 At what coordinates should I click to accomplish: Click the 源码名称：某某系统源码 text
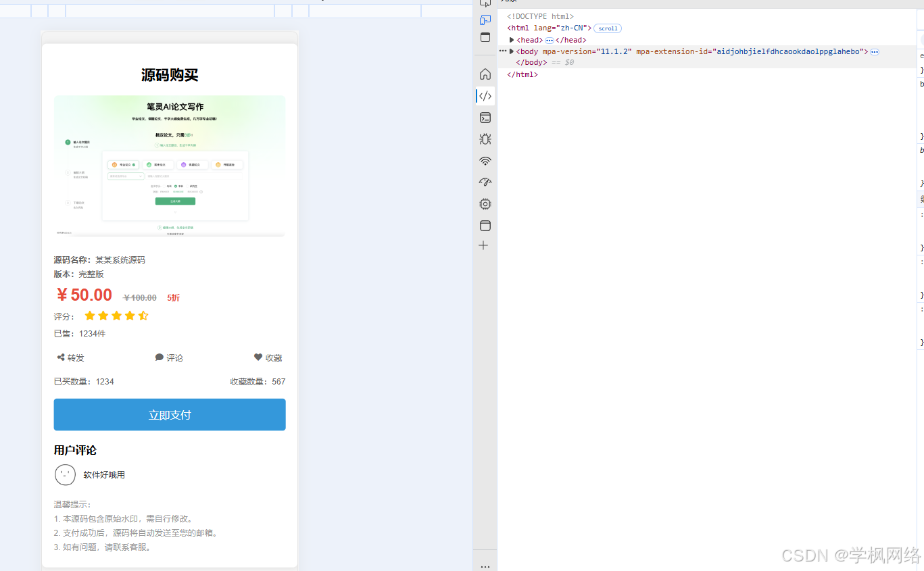99,259
